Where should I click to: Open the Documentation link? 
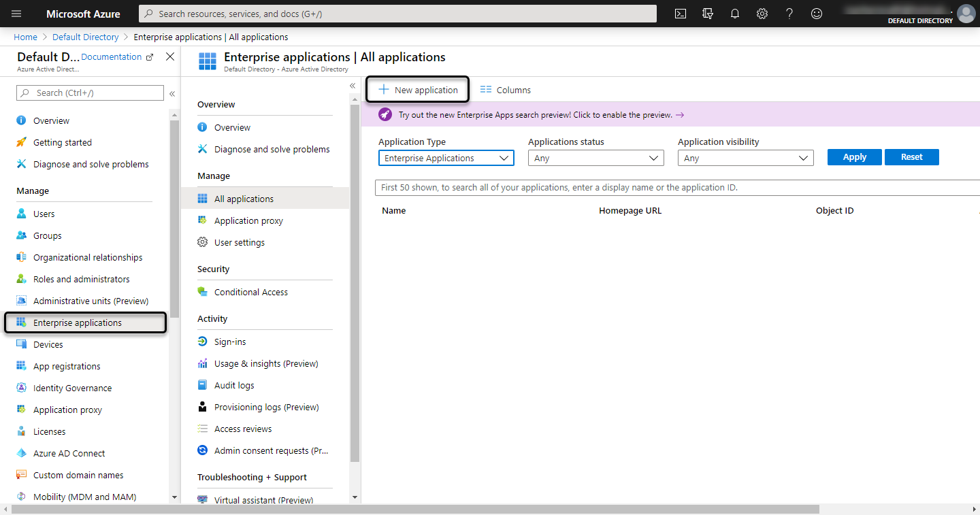[117, 56]
